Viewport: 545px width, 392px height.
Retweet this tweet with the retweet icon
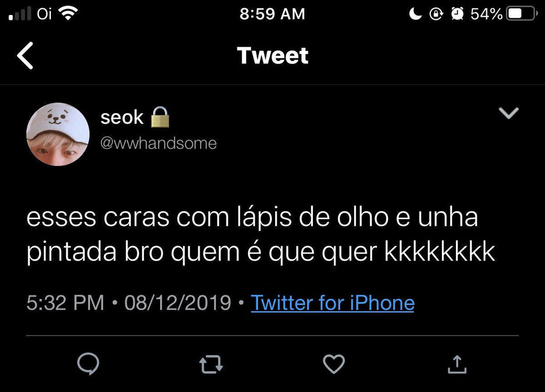click(x=211, y=364)
